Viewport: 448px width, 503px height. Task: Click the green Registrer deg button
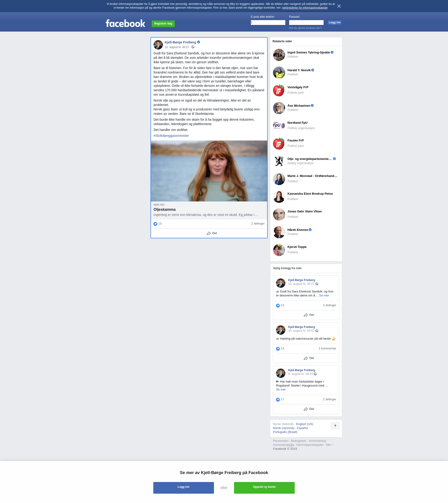[163, 24]
